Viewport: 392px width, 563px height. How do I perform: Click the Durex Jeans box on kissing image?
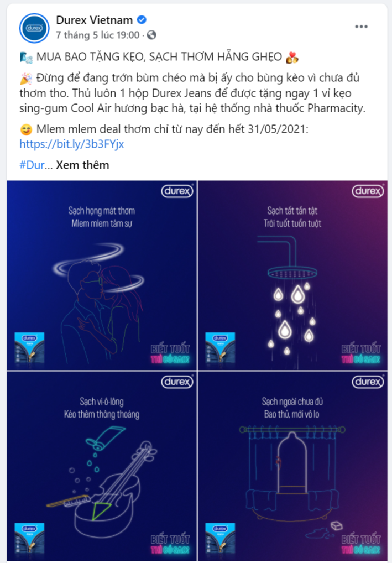tap(29, 347)
